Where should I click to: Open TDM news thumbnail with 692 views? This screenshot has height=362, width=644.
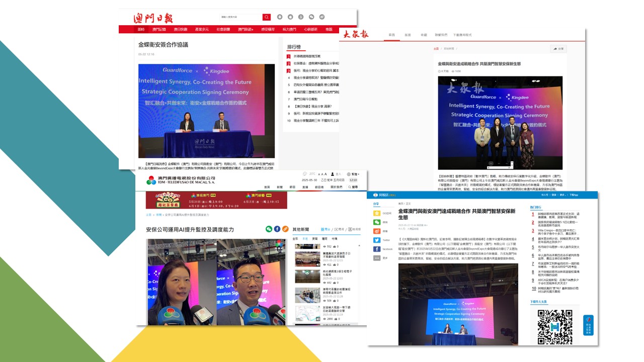pyautogui.click(x=307, y=278)
